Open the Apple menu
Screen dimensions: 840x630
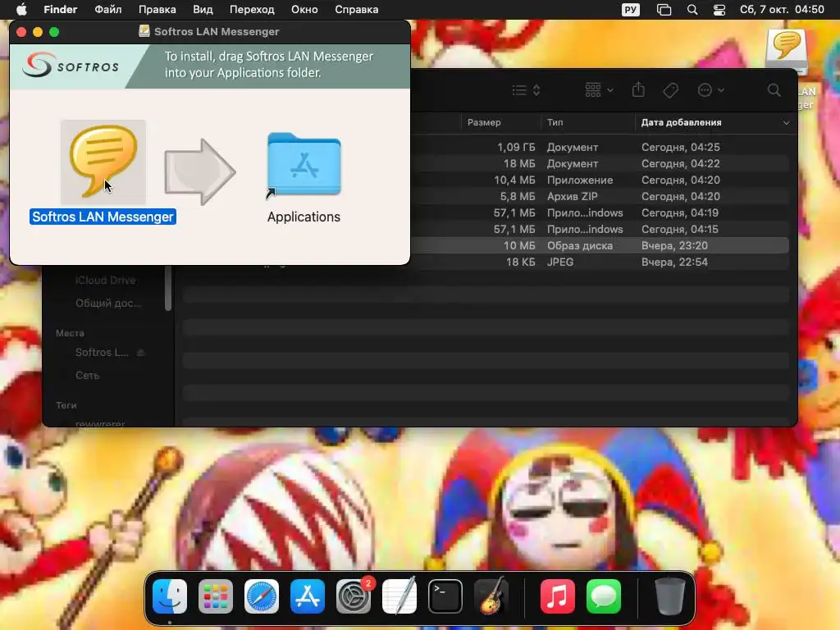pyautogui.click(x=21, y=10)
